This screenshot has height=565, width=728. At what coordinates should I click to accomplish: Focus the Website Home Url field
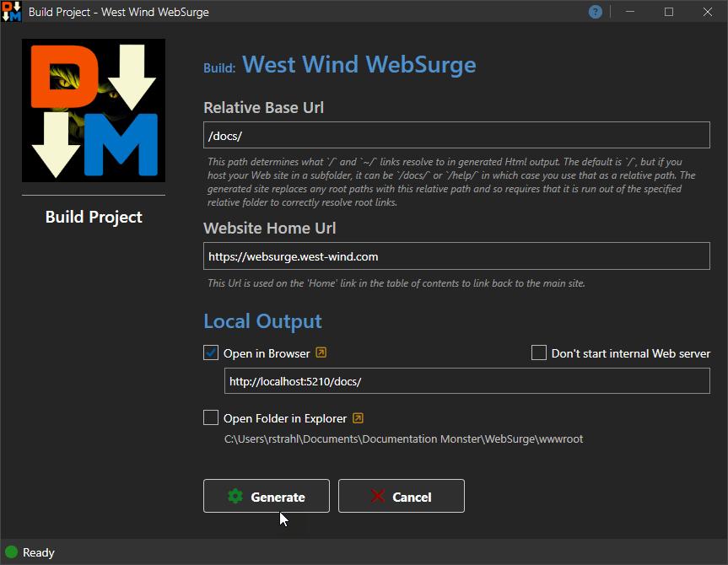click(x=456, y=256)
